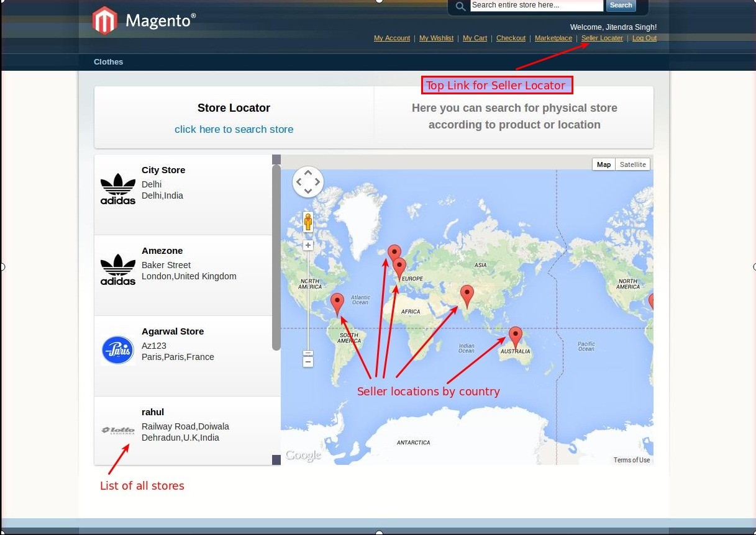Image resolution: width=756 pixels, height=535 pixels.
Task: Open My Wishlist link
Action: (x=436, y=38)
